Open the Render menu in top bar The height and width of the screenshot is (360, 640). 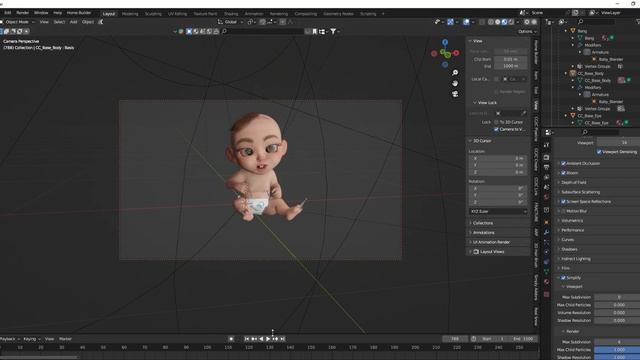click(x=22, y=13)
